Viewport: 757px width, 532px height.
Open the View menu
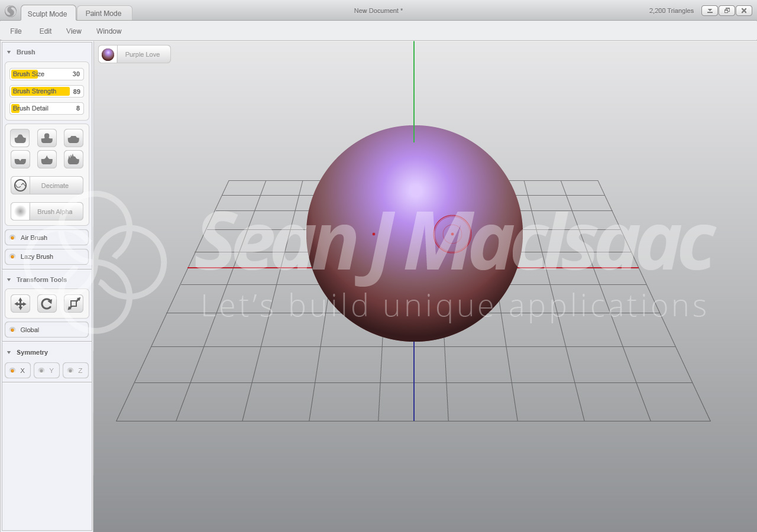click(x=74, y=31)
